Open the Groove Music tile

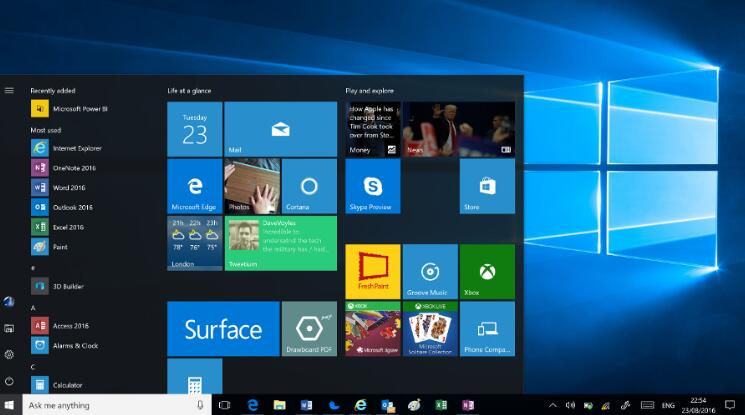430,272
